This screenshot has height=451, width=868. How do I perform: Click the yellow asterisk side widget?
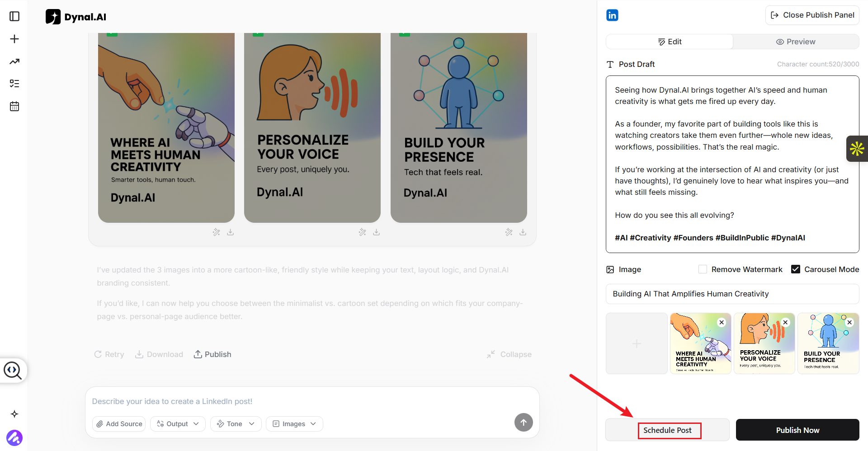coord(857,149)
